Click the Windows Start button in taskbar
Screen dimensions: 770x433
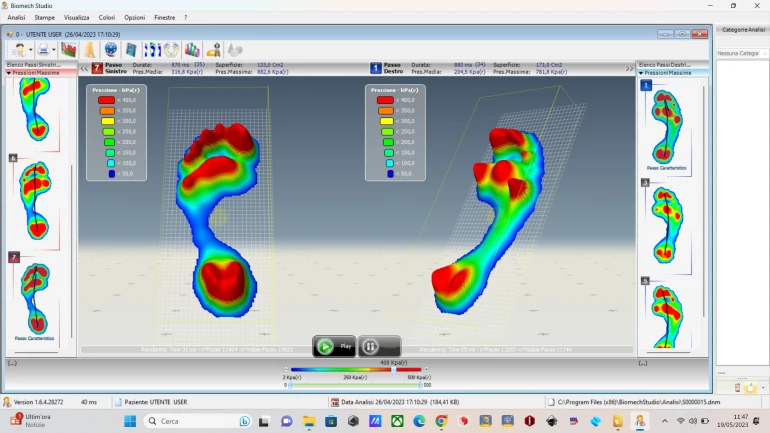click(129, 421)
